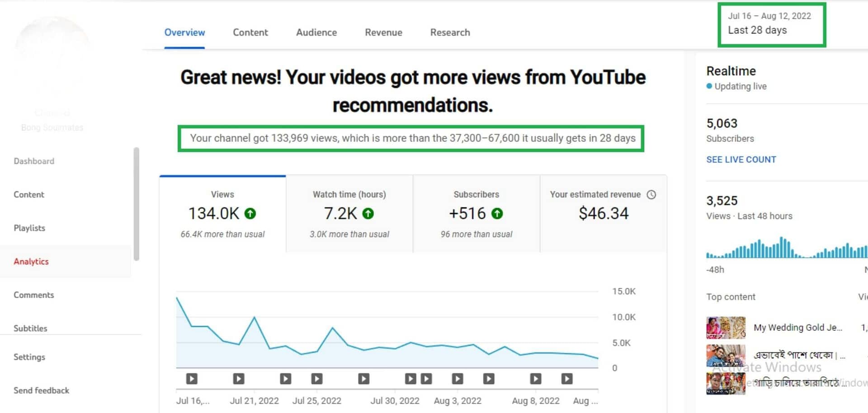Click the Top content heading
The width and height of the screenshot is (868, 413).
click(731, 297)
